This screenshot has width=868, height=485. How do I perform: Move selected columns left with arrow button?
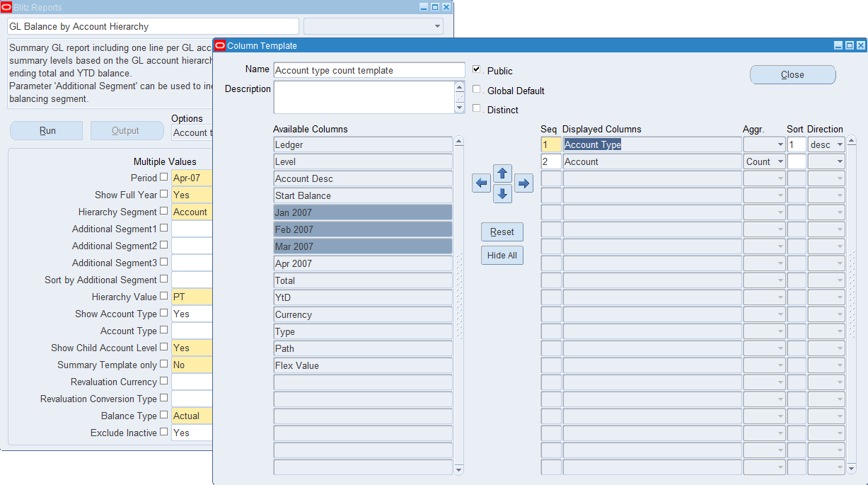click(482, 183)
